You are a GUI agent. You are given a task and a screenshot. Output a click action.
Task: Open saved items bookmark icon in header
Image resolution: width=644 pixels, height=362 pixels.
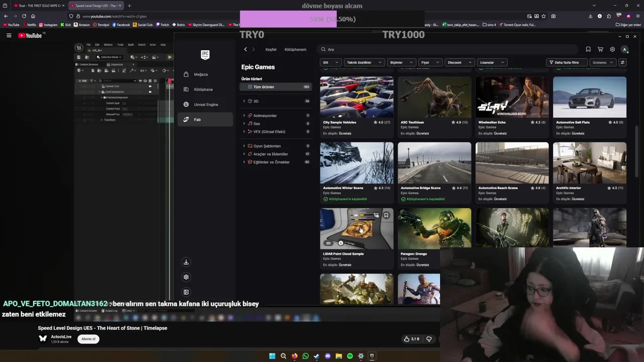point(588,49)
